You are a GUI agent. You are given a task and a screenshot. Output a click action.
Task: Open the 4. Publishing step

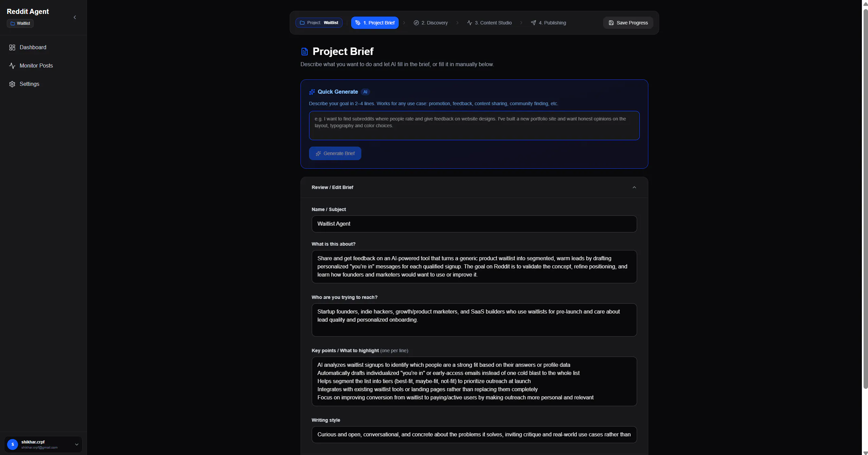pyautogui.click(x=548, y=23)
